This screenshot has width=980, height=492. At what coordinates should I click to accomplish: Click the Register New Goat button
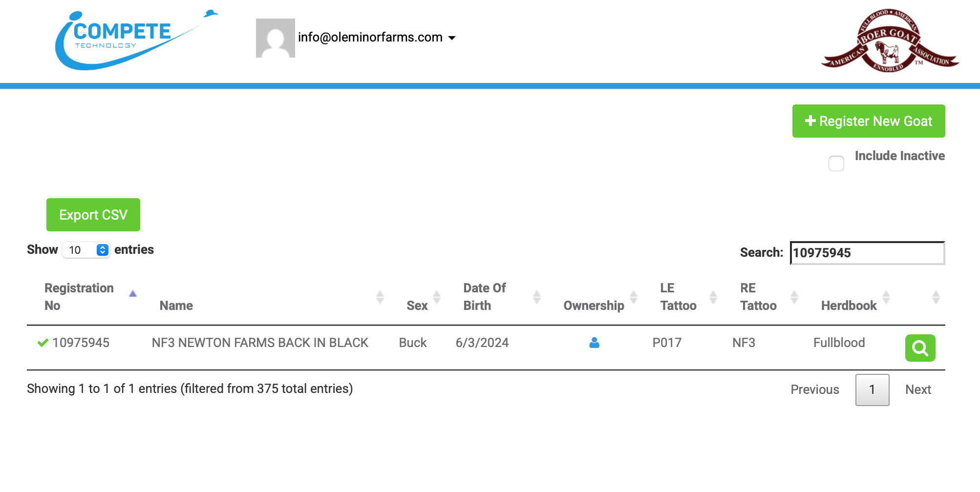coord(868,121)
